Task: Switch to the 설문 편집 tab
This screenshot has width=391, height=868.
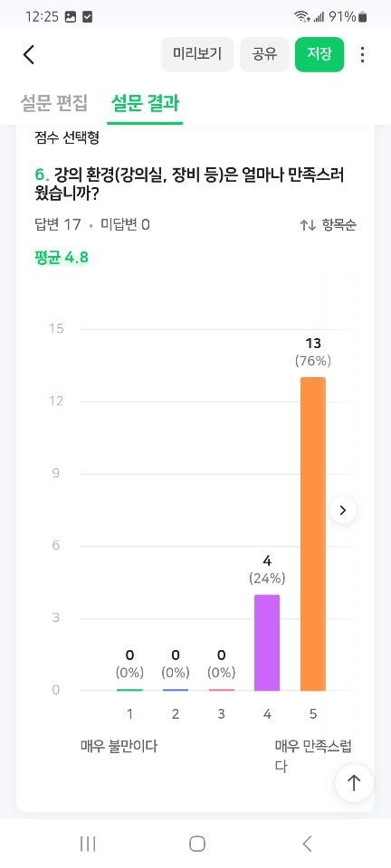Action: click(x=54, y=103)
